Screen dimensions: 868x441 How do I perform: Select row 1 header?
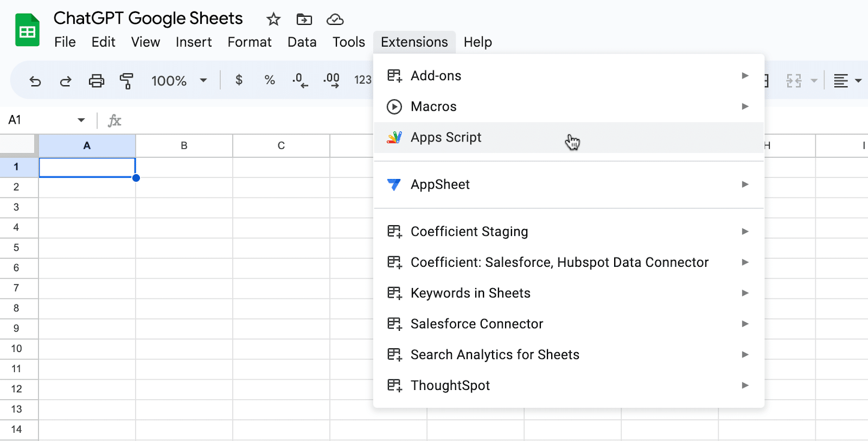tap(19, 167)
